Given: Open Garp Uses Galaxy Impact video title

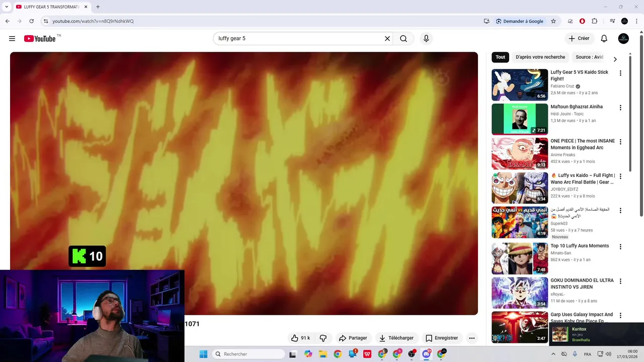Looking at the screenshot, I should click(x=582, y=318).
